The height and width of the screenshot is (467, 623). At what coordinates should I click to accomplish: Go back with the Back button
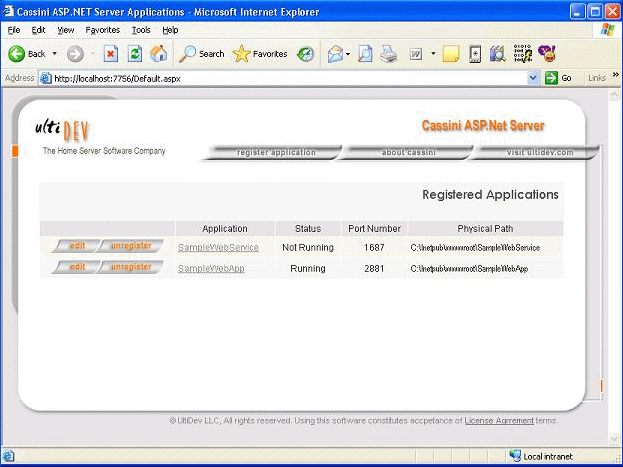(x=26, y=54)
